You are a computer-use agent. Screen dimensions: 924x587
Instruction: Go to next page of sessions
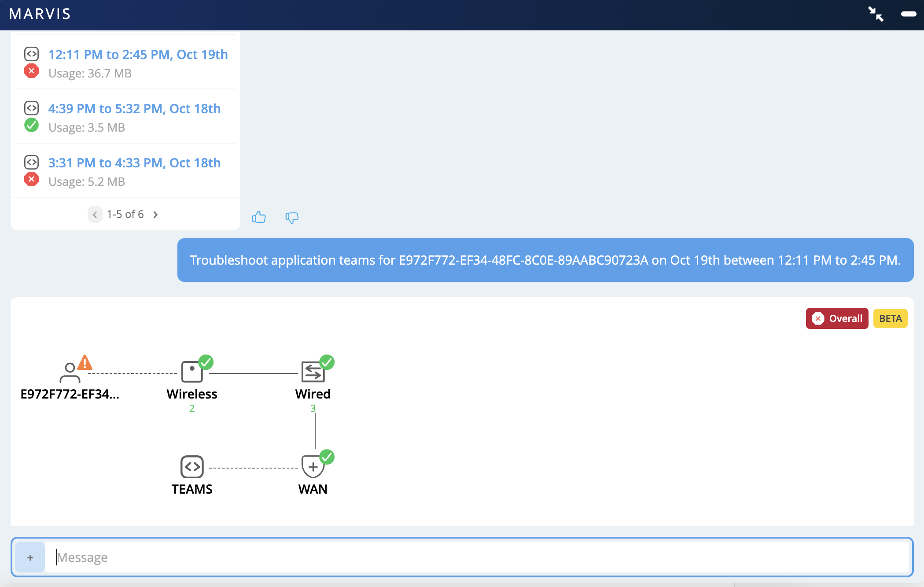[x=155, y=214]
